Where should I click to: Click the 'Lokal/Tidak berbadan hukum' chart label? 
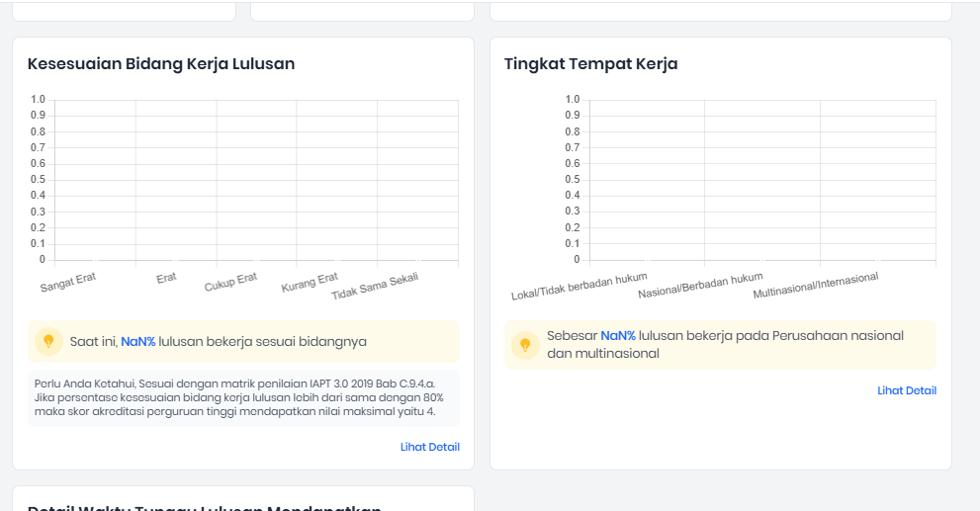tap(579, 288)
